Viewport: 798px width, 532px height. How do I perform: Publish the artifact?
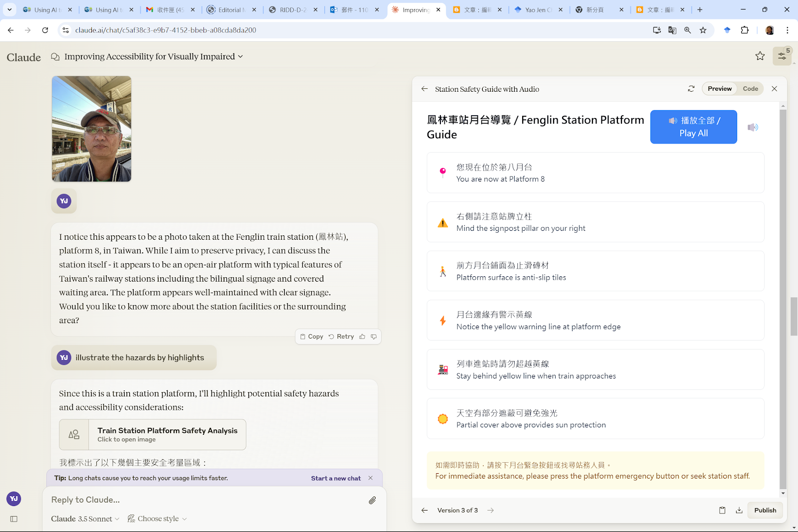tap(765, 510)
